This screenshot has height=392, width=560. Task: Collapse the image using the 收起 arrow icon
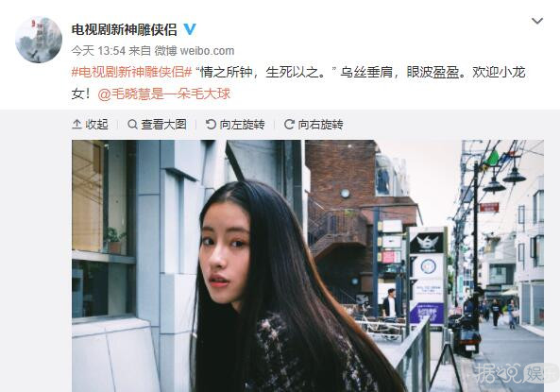click(76, 125)
